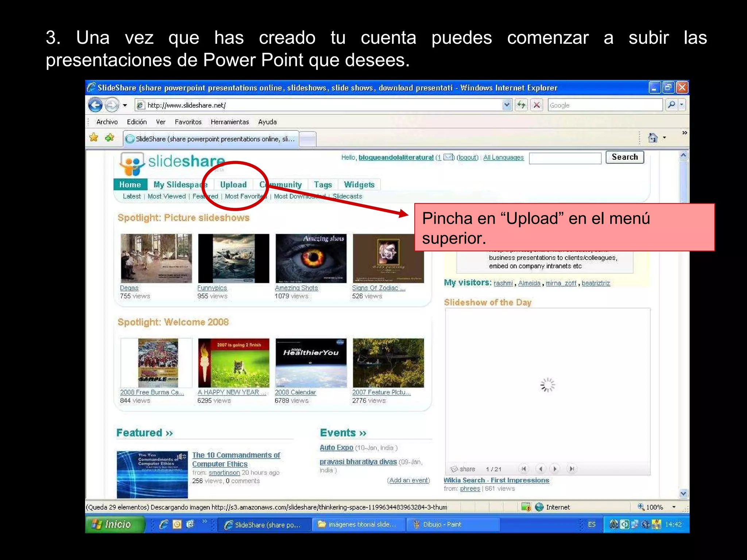Screen dimensions: 747x560
Task: Select the Tags navigation tab
Action: click(323, 185)
